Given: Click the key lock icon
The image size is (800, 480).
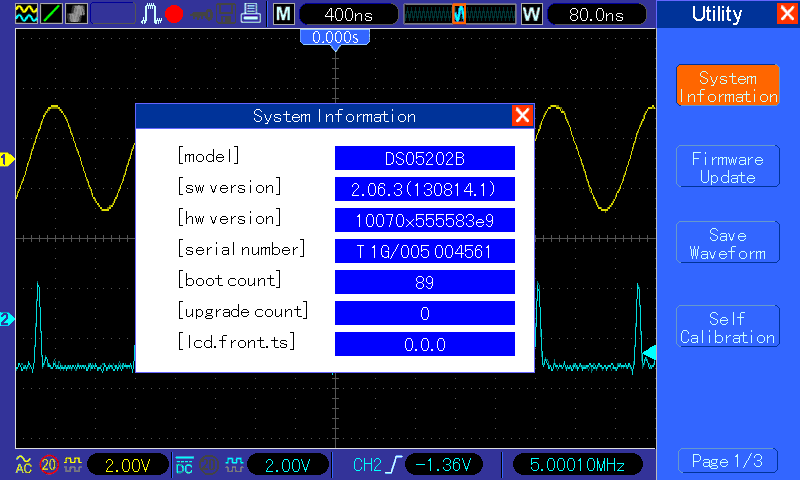Looking at the screenshot, I should coord(202,14).
